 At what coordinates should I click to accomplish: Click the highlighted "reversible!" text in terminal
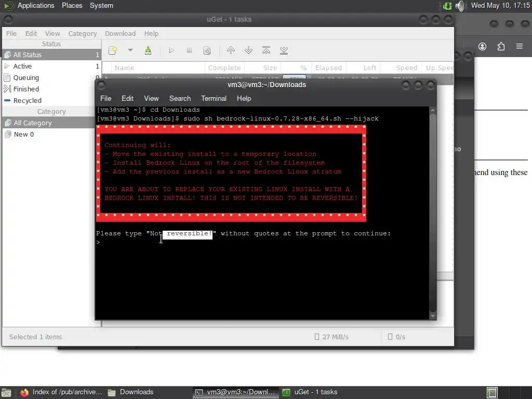pos(188,233)
